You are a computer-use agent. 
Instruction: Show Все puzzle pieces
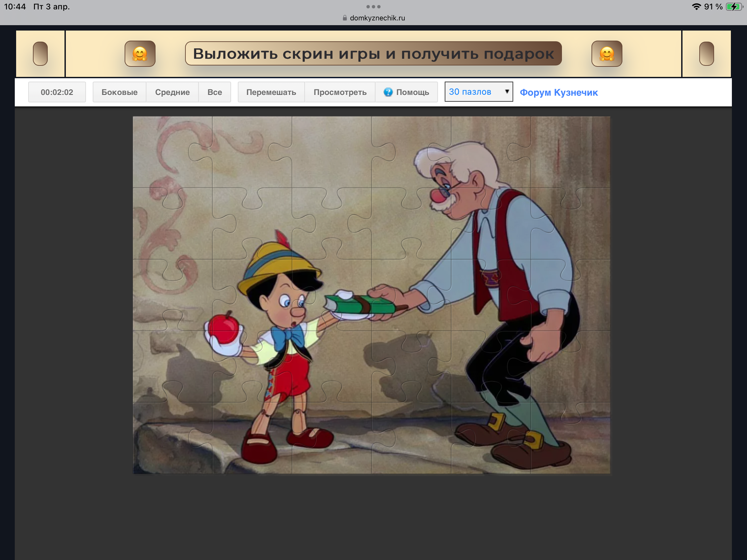point(214,92)
